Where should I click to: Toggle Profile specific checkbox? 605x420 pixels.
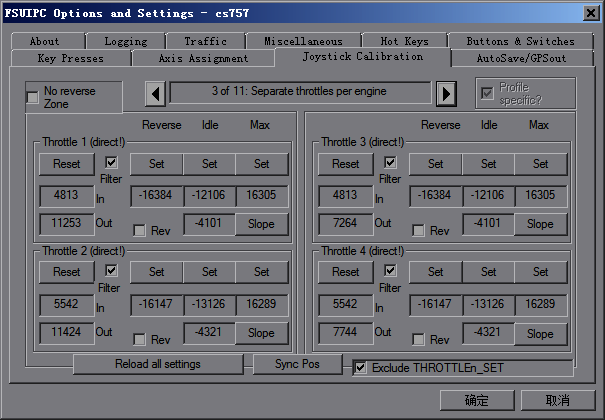487,93
